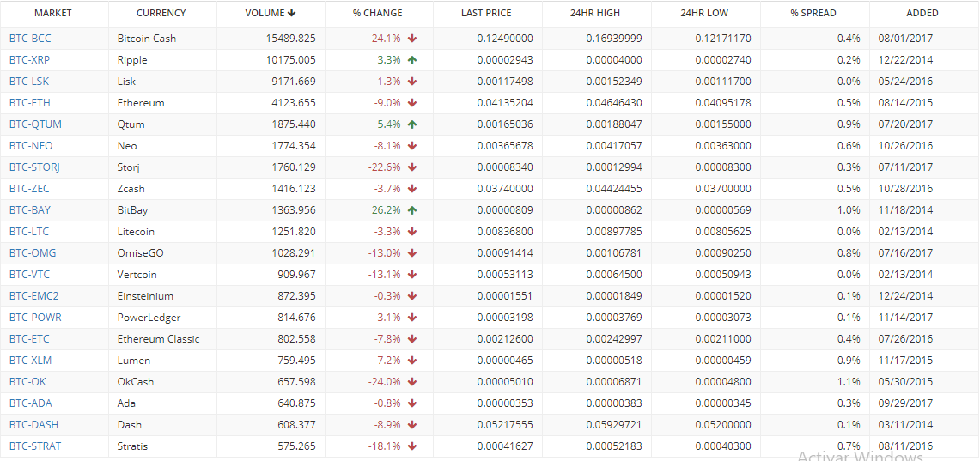
Task: Open the BTC-ZEC market link
Action: pos(29,189)
